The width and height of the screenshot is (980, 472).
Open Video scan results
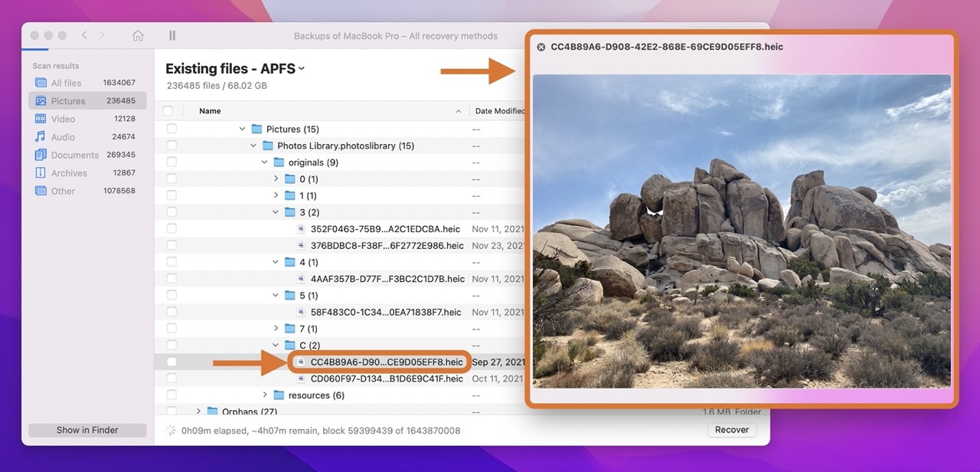87,119
